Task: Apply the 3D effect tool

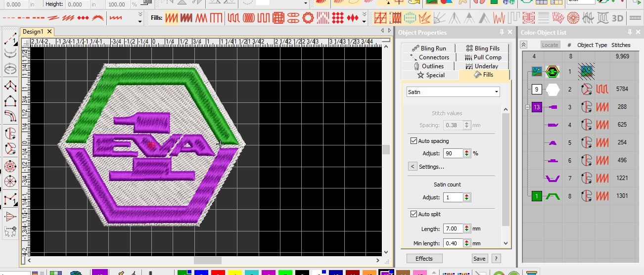Action: tap(617, 18)
